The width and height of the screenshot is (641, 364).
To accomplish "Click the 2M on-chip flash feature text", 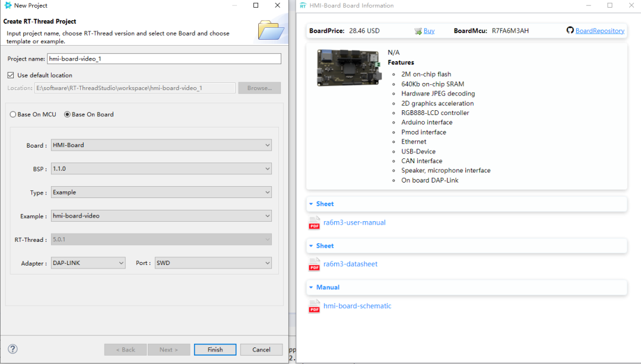I will (426, 74).
